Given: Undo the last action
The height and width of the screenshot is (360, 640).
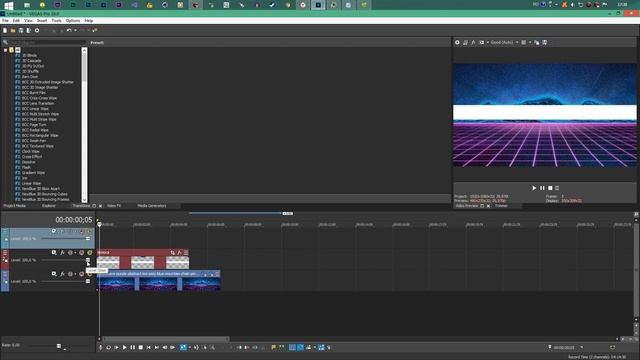Looking at the screenshot, I should [69, 30].
